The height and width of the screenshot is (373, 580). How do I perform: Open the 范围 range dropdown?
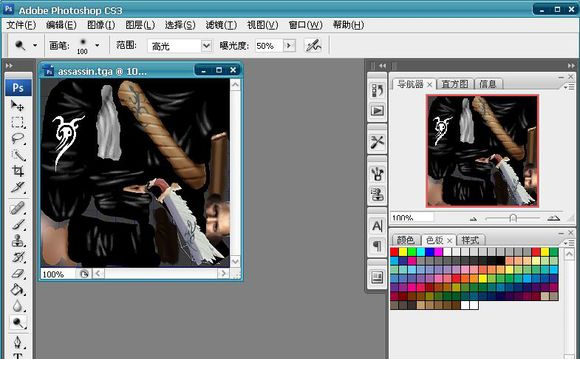click(206, 46)
